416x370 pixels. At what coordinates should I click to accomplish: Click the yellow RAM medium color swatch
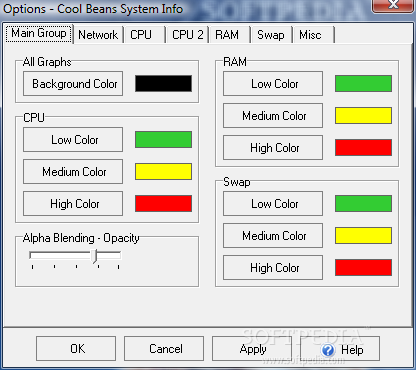363,115
